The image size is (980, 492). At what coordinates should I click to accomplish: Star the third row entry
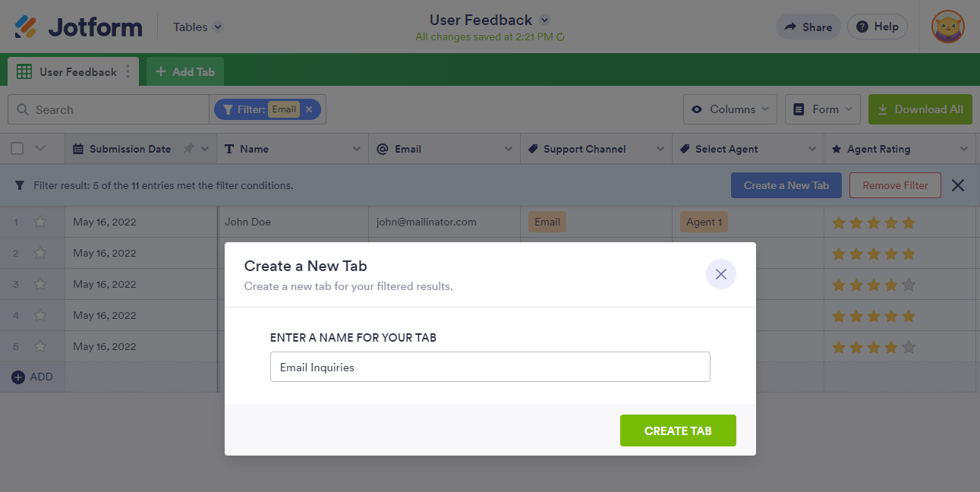pos(40,285)
